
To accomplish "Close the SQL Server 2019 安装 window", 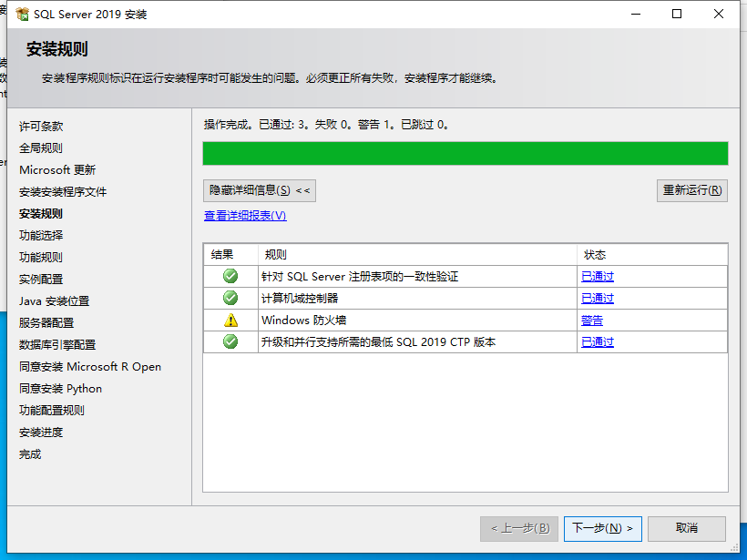I will (719, 15).
